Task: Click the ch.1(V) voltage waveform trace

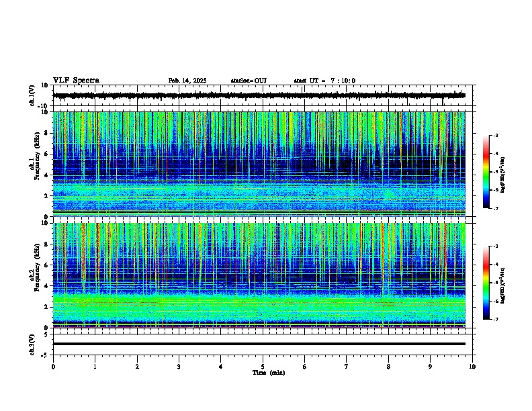Action: pyautogui.click(x=259, y=95)
